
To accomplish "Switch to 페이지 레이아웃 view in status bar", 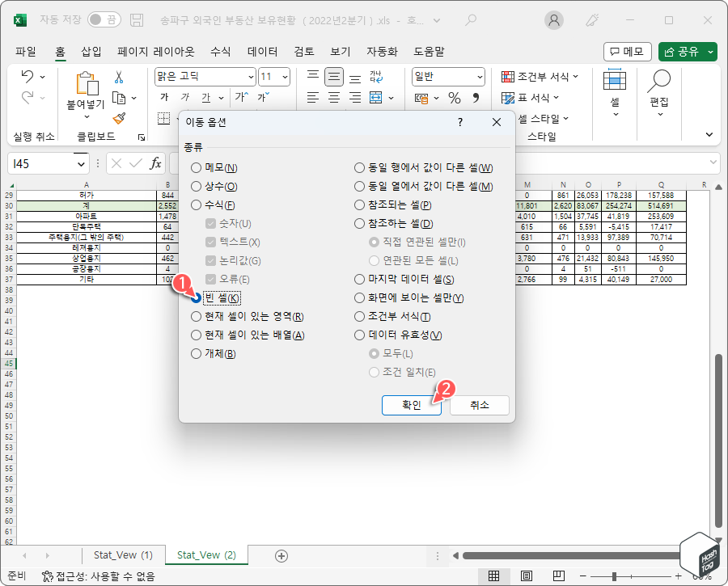I will click(x=526, y=576).
